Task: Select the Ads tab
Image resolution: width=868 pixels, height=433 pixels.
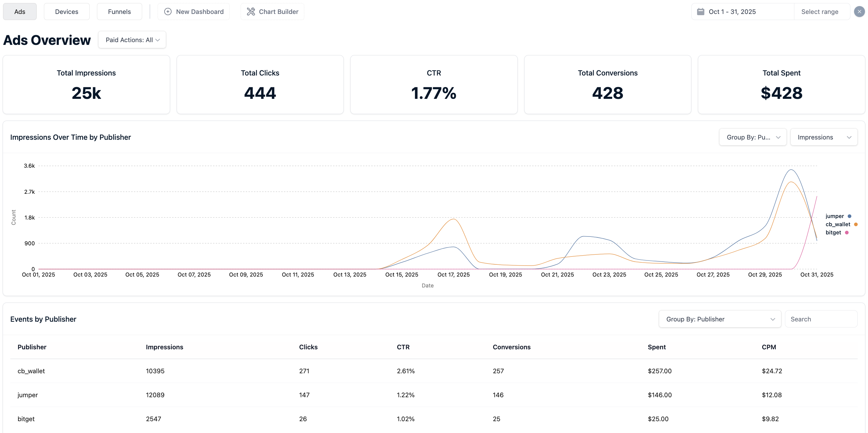Action: tap(19, 12)
